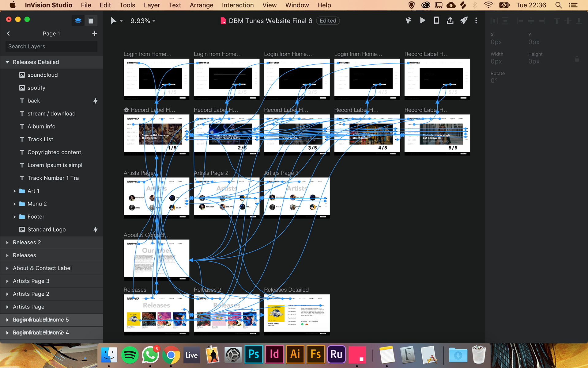Select the Artists Page 2 artboard thumbnail

[x=227, y=198]
